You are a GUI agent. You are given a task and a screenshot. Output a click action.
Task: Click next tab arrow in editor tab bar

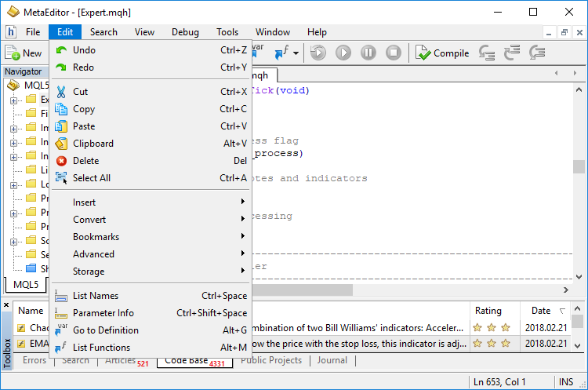(575, 73)
